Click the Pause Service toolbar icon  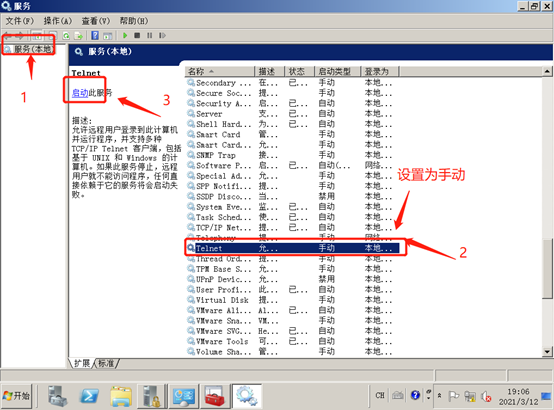click(149, 35)
